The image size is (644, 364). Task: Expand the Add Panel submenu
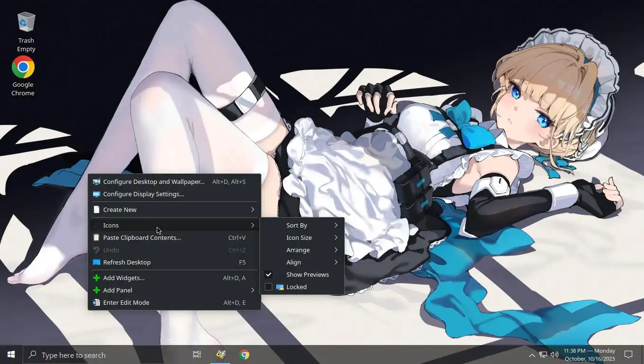coord(174,290)
